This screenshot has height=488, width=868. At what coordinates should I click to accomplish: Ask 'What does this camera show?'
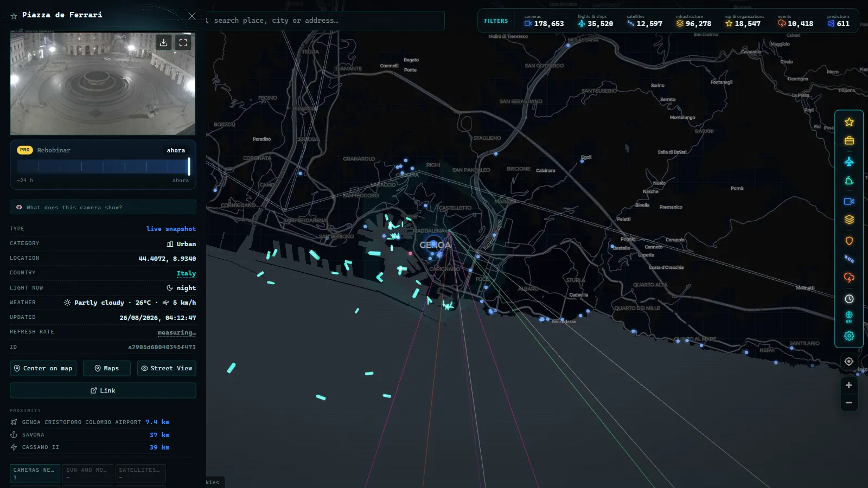click(103, 207)
